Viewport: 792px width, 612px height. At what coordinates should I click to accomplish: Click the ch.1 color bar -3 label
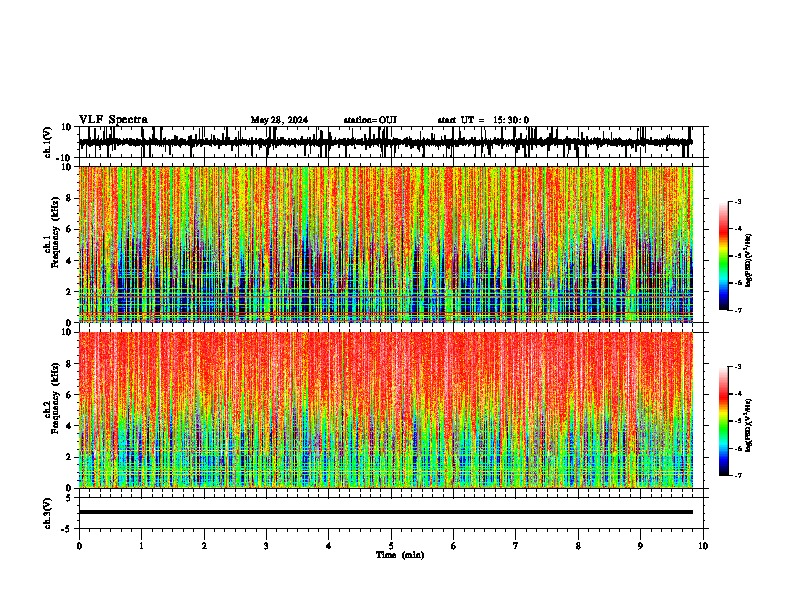coord(737,201)
